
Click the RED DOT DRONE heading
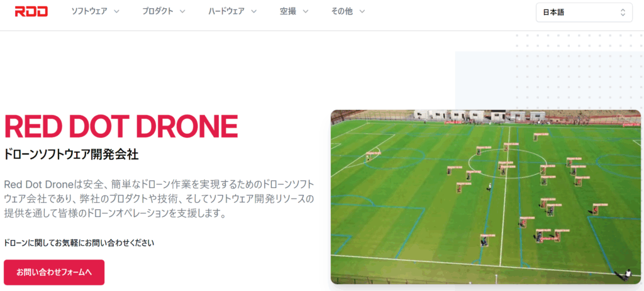click(121, 126)
